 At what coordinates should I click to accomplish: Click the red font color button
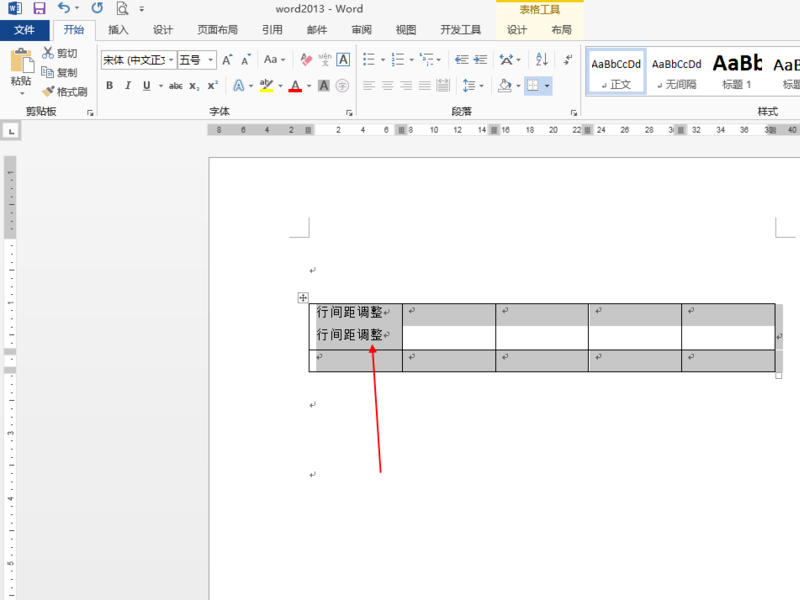(295, 86)
